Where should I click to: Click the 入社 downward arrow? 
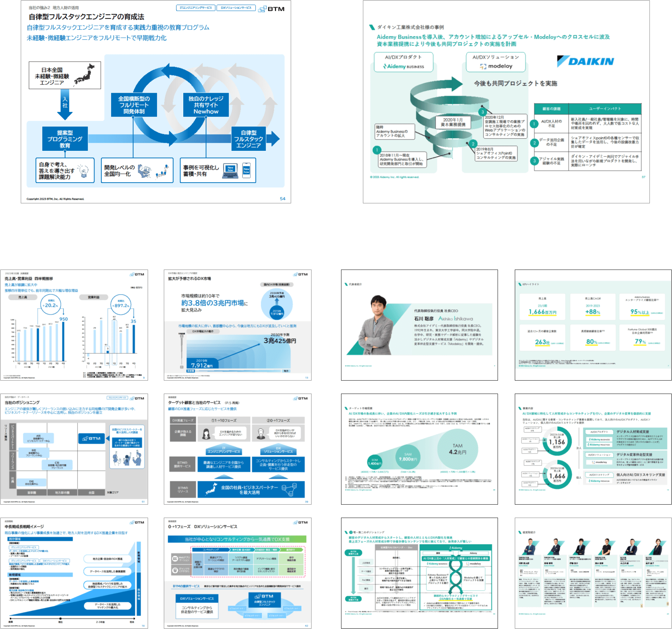click(65, 104)
